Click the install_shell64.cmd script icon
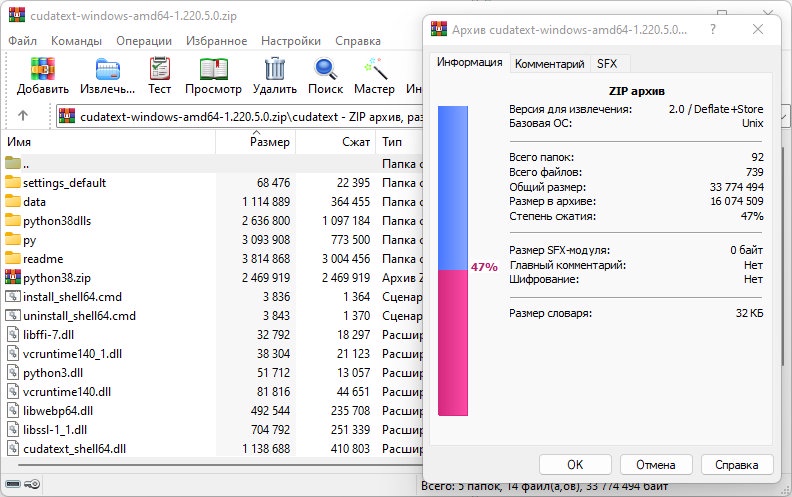Image resolution: width=792 pixels, height=497 pixels. (13, 296)
